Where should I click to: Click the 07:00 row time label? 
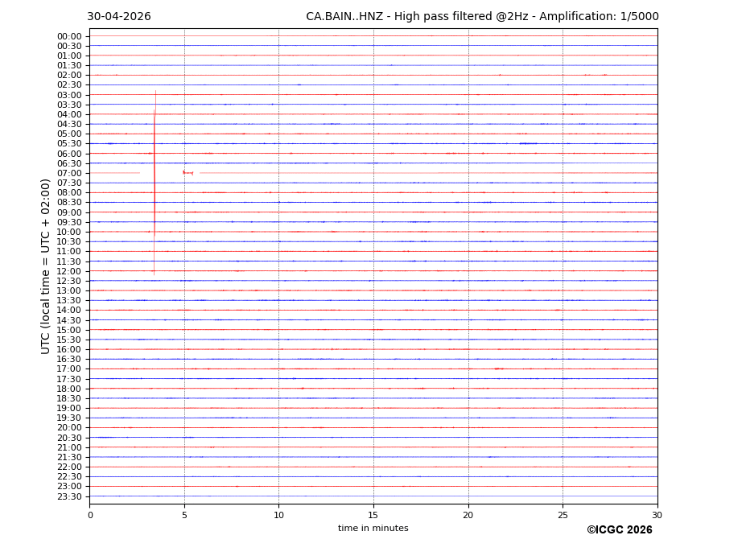(x=69, y=173)
